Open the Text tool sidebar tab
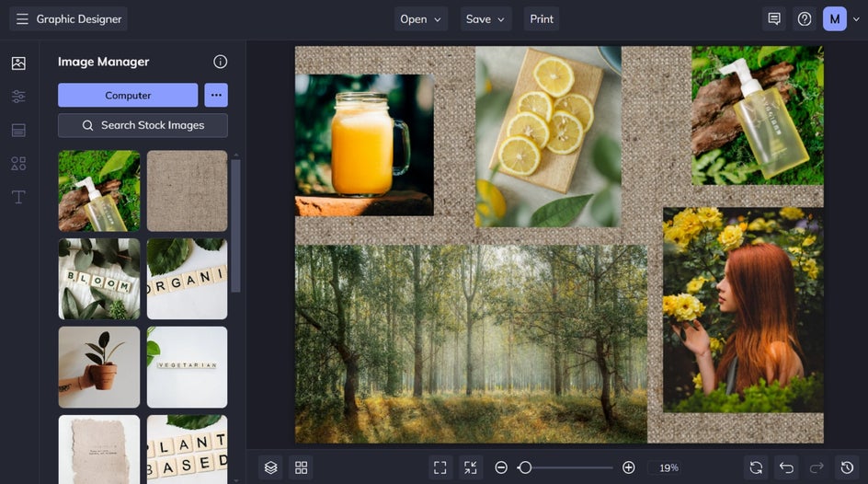868x484 pixels. (x=18, y=197)
